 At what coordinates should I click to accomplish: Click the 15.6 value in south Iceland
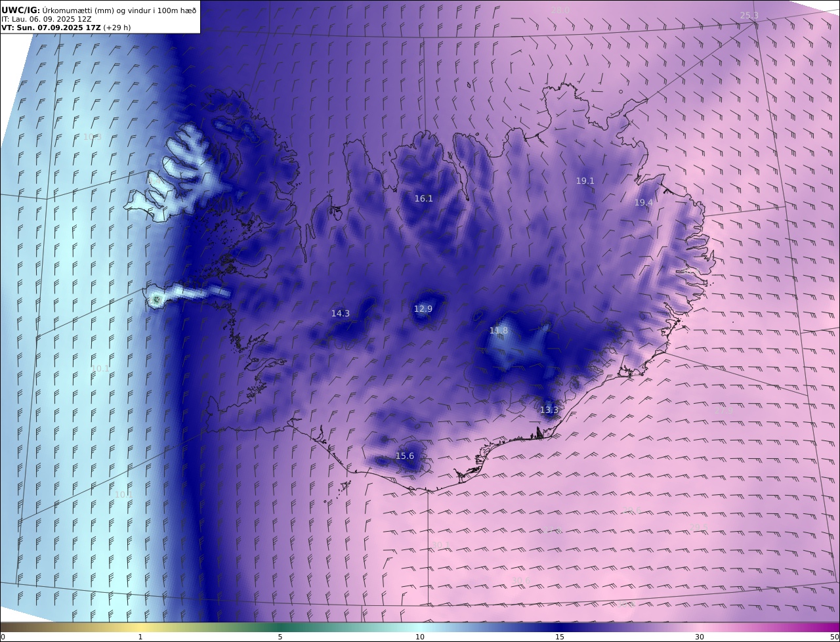[x=405, y=456]
